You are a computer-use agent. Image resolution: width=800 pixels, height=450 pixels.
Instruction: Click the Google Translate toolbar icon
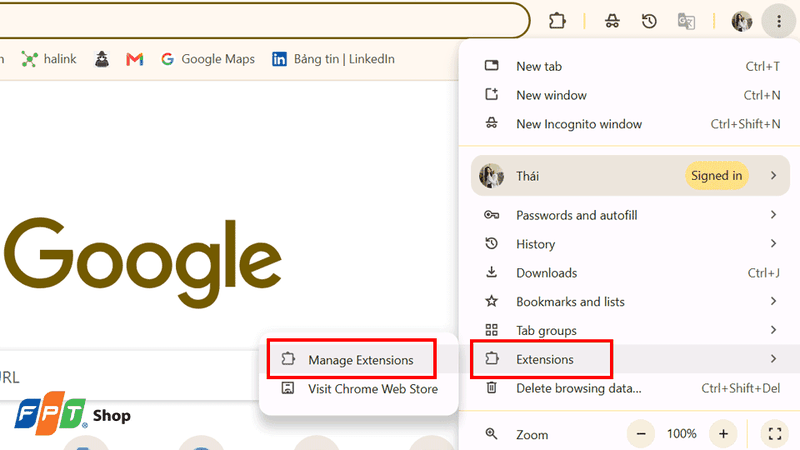coord(686,21)
